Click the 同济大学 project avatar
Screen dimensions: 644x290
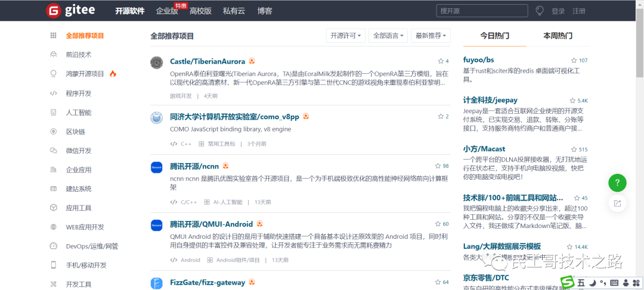[x=156, y=117]
